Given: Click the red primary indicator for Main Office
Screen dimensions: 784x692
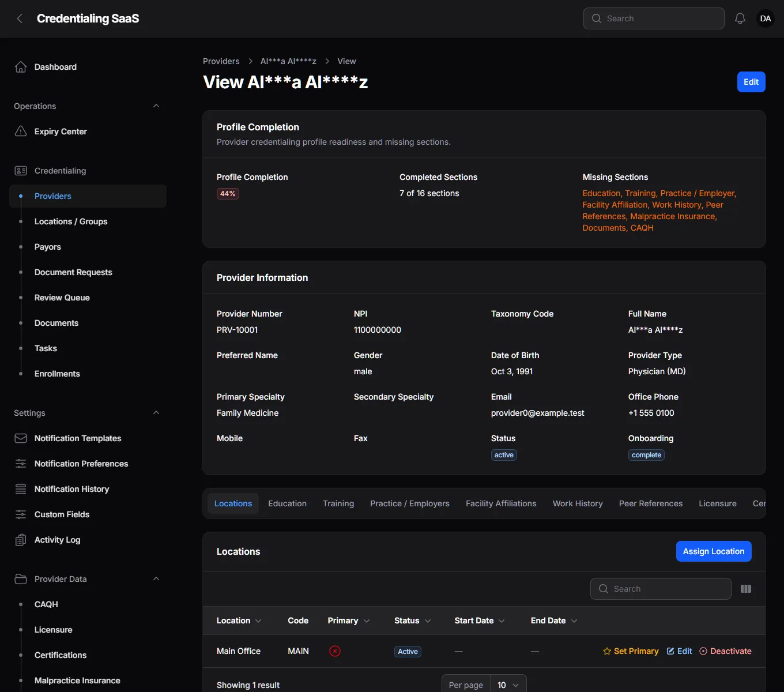Looking at the screenshot, I should pyautogui.click(x=335, y=651).
